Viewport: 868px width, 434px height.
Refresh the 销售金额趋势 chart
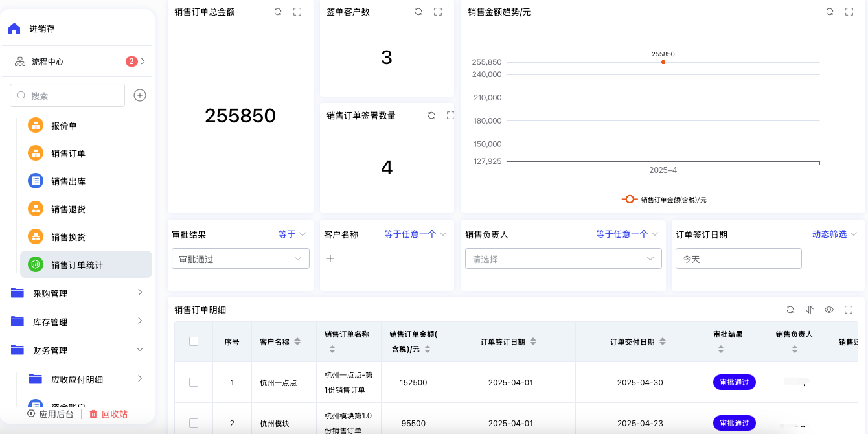pos(830,12)
